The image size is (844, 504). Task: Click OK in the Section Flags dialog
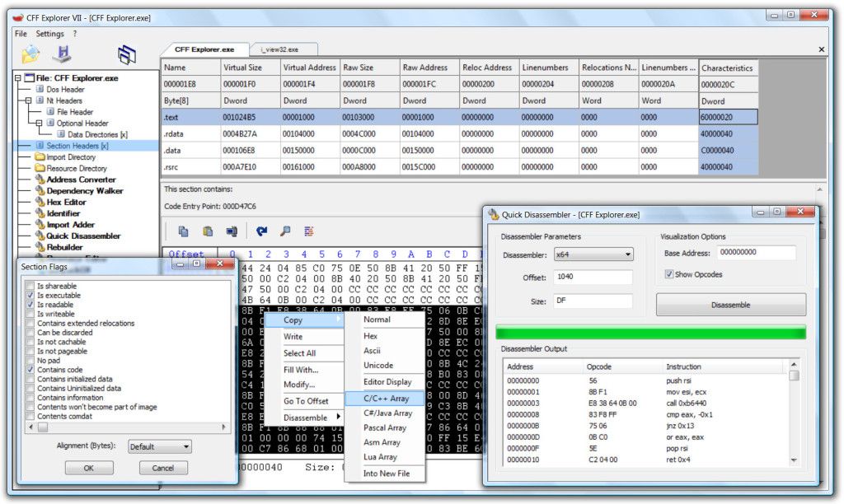[x=88, y=468]
